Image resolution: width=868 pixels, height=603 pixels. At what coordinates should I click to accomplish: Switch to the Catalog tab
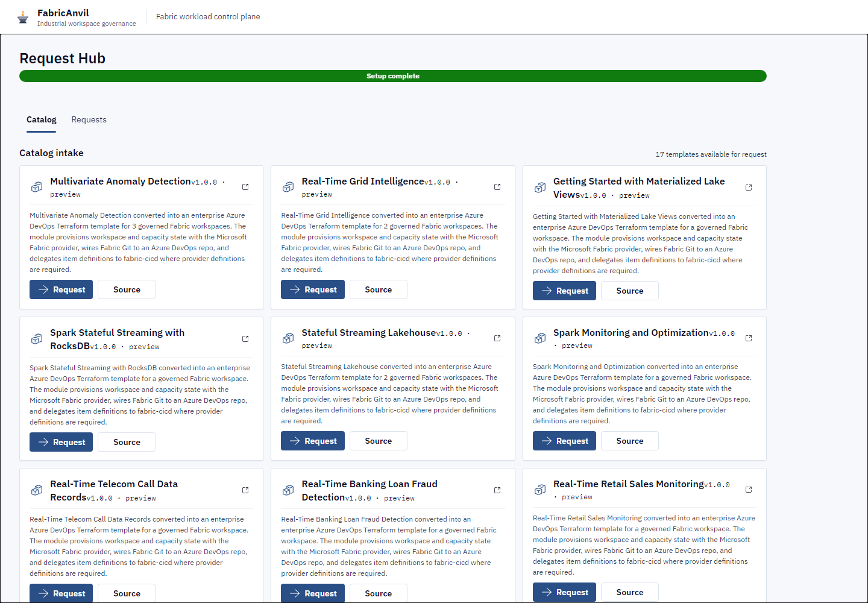coord(42,119)
